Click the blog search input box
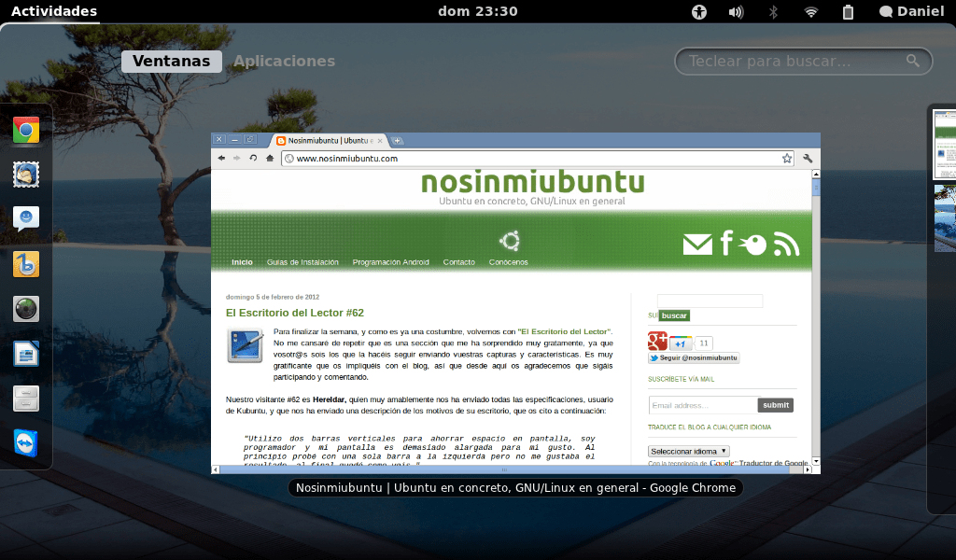Viewport: 956px width, 560px height. coord(710,301)
